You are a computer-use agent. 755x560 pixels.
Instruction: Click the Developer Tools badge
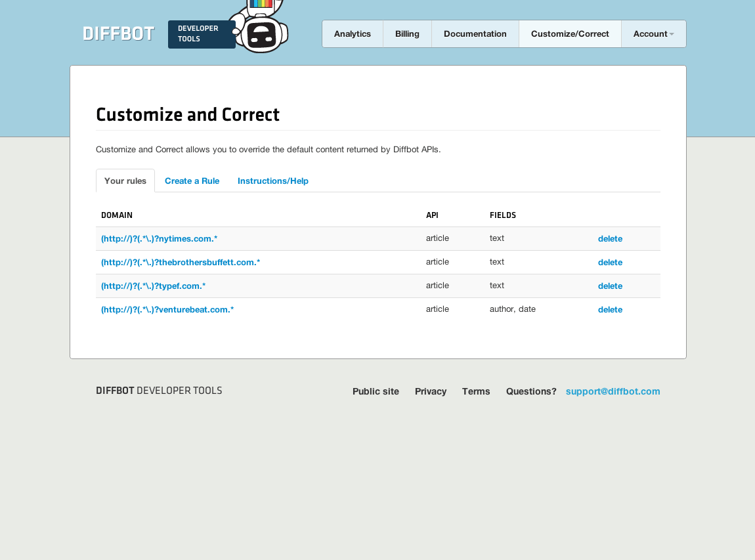point(201,34)
